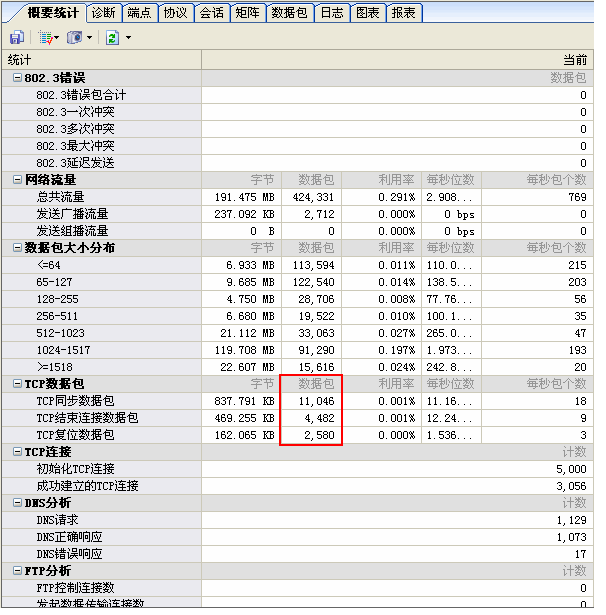Viewport: 606px width, 615px height.
Task: Open dropdown arrow beside camera icon
Action: click(89, 38)
